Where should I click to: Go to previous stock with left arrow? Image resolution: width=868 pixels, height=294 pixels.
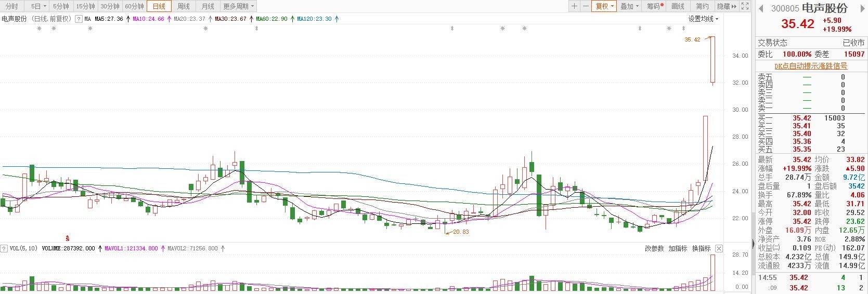pos(761,9)
